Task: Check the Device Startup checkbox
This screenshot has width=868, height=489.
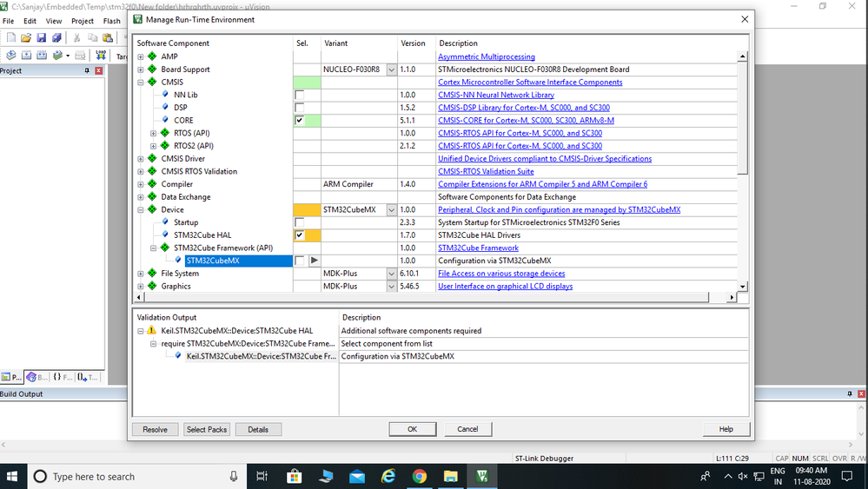Action: 300,222
